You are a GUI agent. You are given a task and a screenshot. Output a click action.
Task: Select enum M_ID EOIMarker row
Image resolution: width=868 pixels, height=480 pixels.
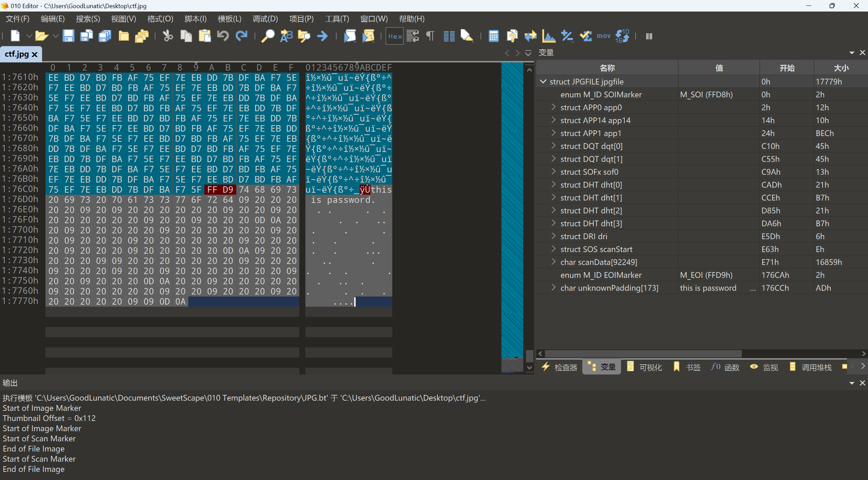pyautogui.click(x=702, y=275)
